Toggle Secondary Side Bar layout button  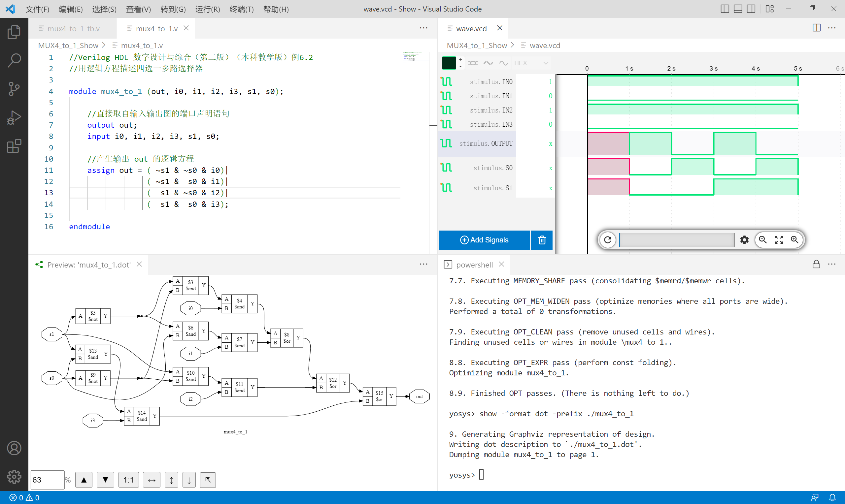point(751,9)
